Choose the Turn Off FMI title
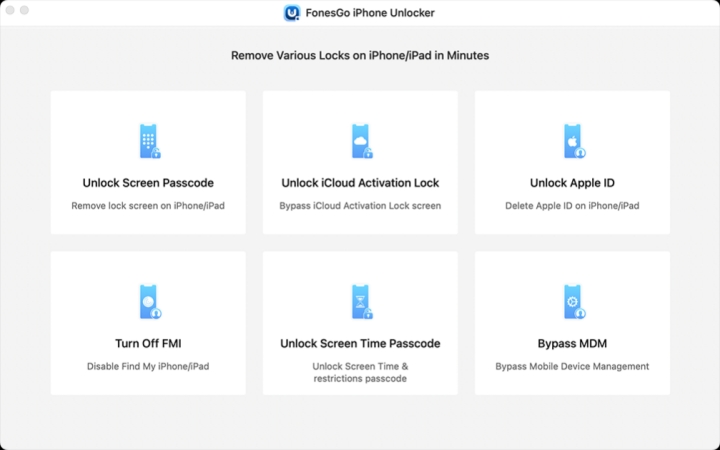 click(x=148, y=343)
